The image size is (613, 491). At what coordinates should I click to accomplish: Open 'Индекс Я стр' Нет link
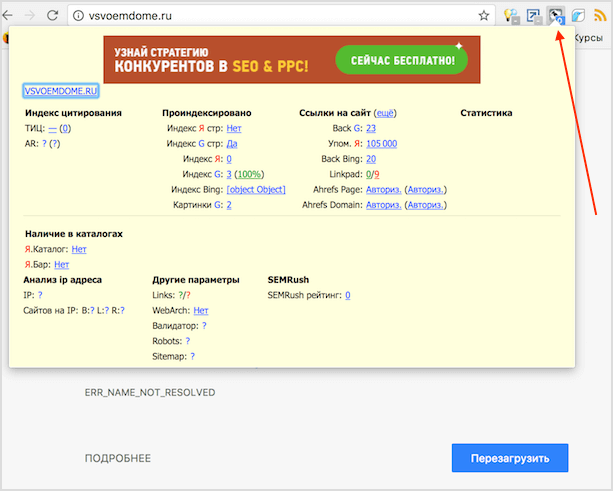[234, 129]
